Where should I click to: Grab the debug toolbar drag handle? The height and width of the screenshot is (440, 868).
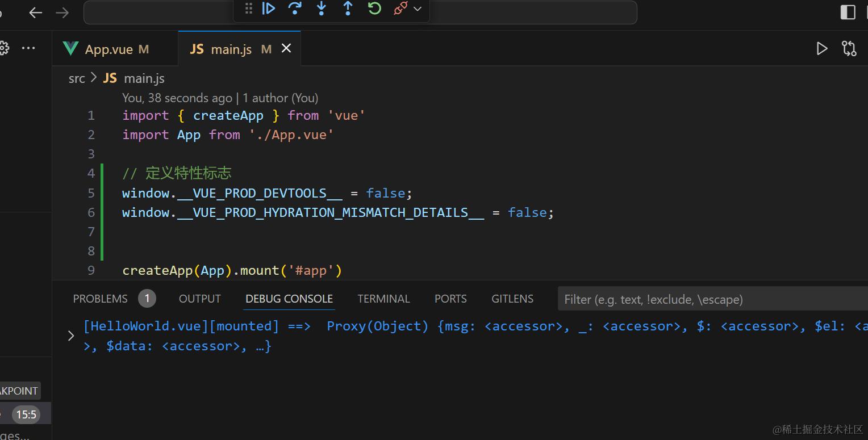click(x=248, y=9)
